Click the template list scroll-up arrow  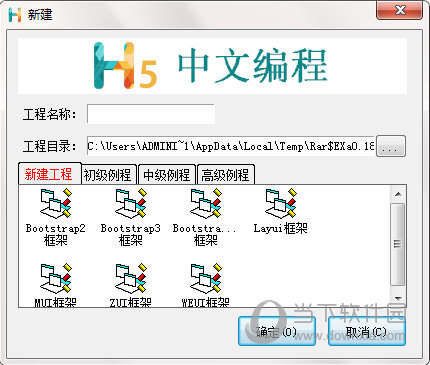pyautogui.click(x=398, y=194)
